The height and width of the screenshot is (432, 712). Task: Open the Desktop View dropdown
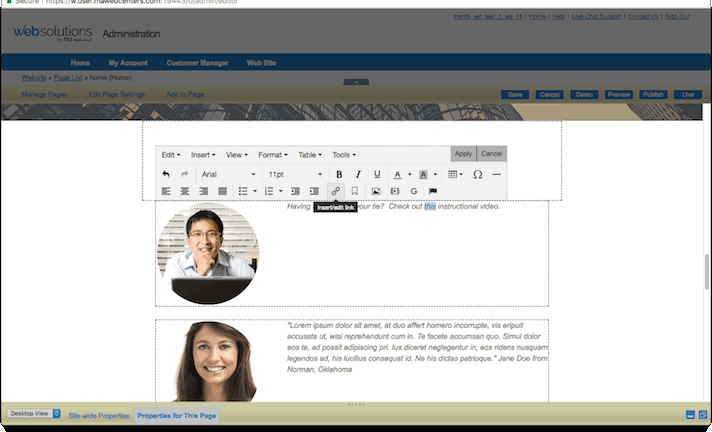click(x=34, y=414)
